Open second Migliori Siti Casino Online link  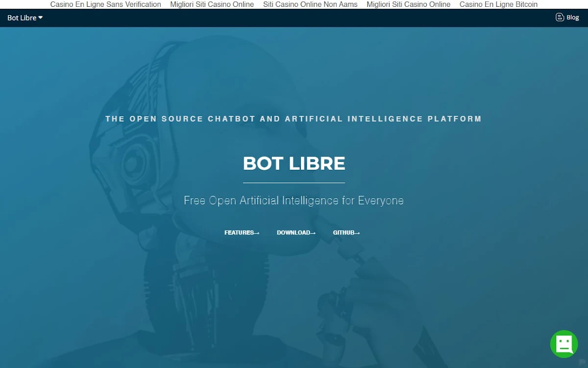pyautogui.click(x=409, y=4)
